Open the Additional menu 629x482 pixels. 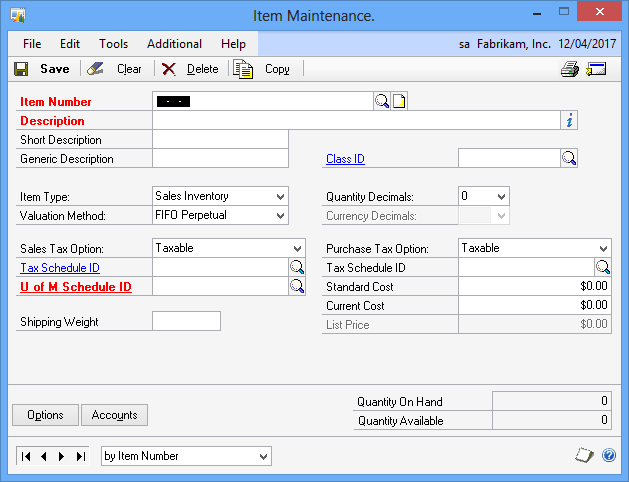click(x=174, y=44)
